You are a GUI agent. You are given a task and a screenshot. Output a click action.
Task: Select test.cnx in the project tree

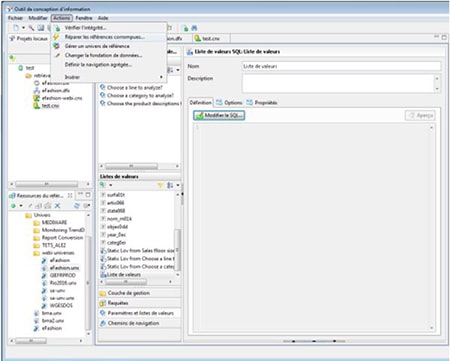pyautogui.click(x=50, y=106)
